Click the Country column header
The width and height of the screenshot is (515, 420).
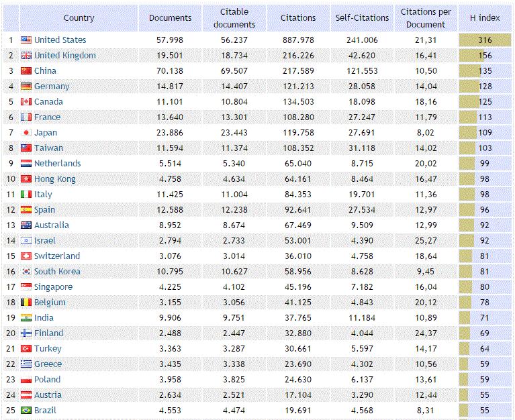(x=79, y=18)
